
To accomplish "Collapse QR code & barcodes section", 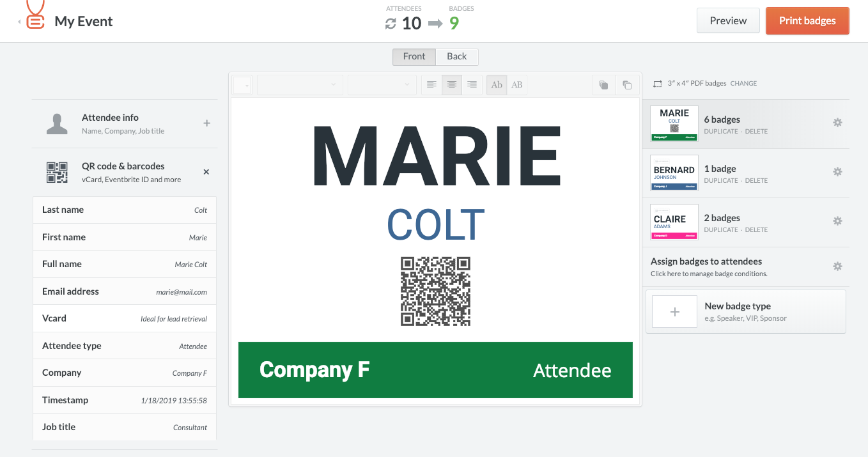I will pos(206,172).
